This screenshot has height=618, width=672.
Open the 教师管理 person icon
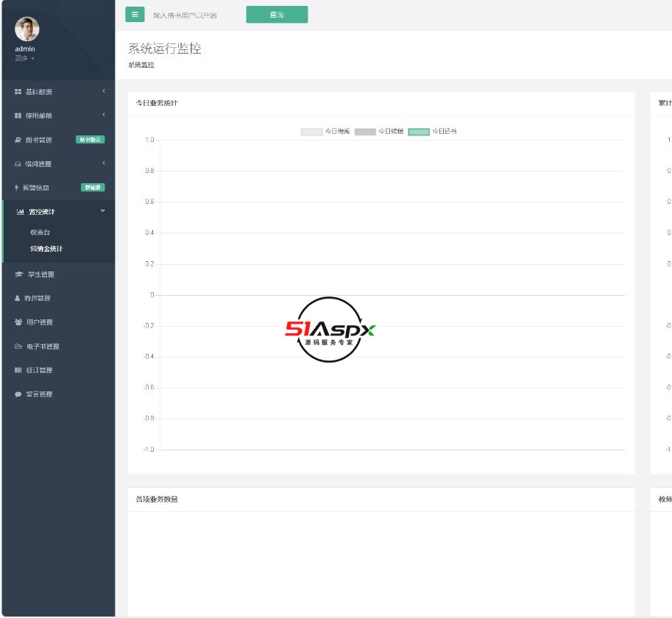pyautogui.click(x=17, y=298)
